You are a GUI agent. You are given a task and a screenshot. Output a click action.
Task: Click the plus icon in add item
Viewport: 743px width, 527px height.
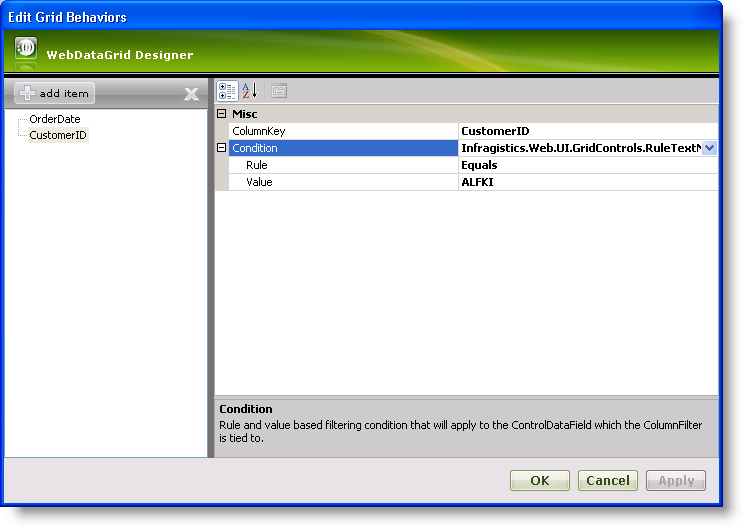pos(27,93)
